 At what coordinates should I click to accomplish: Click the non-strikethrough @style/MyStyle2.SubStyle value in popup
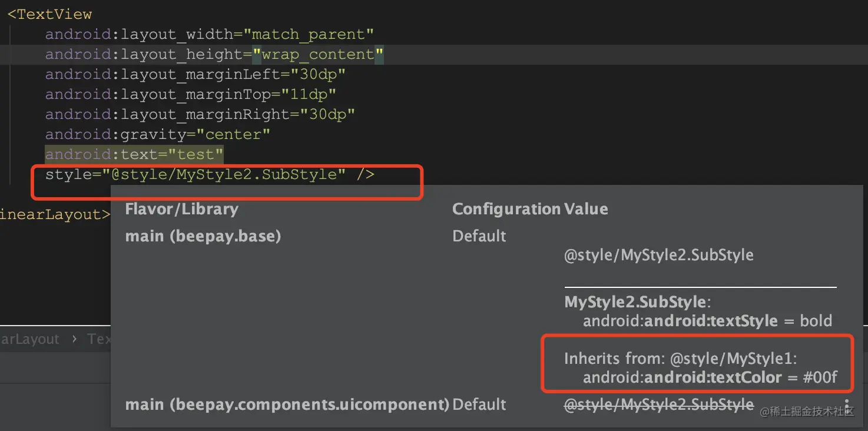point(658,255)
